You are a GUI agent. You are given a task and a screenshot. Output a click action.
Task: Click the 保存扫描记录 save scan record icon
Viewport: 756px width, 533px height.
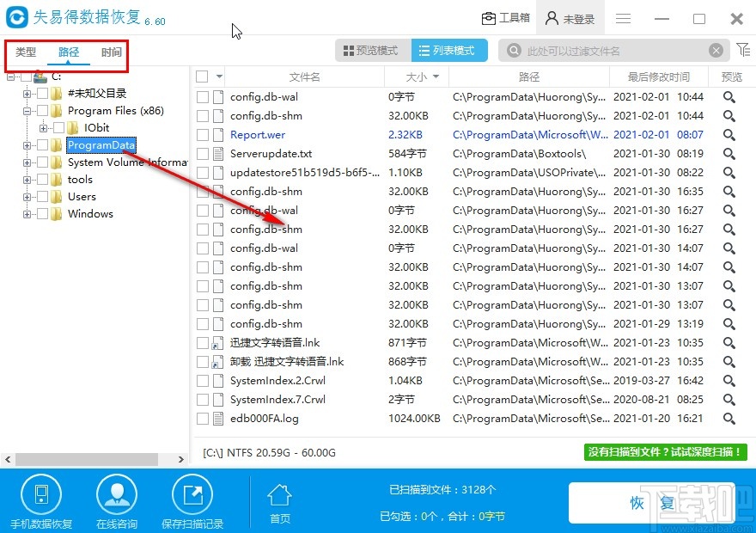[192, 494]
